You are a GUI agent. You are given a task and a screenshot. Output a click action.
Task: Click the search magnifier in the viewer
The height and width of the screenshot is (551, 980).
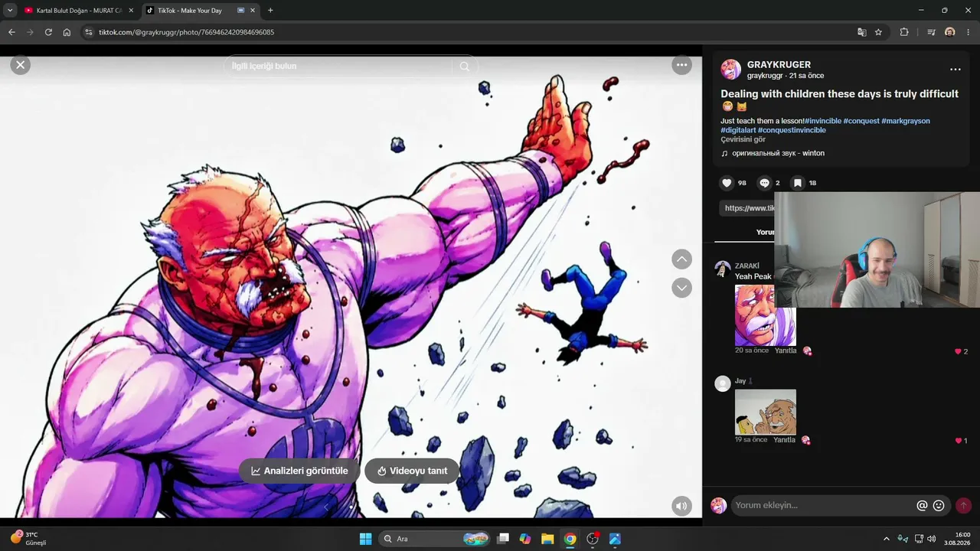(464, 66)
